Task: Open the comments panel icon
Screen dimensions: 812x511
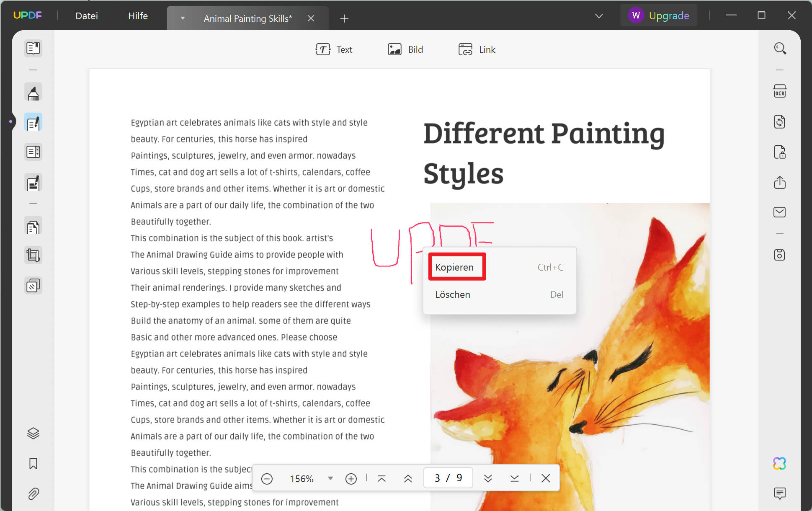Action: 780,493
